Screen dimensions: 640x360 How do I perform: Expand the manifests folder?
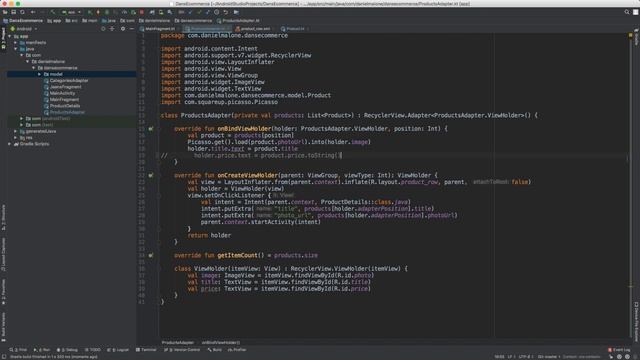16,42
